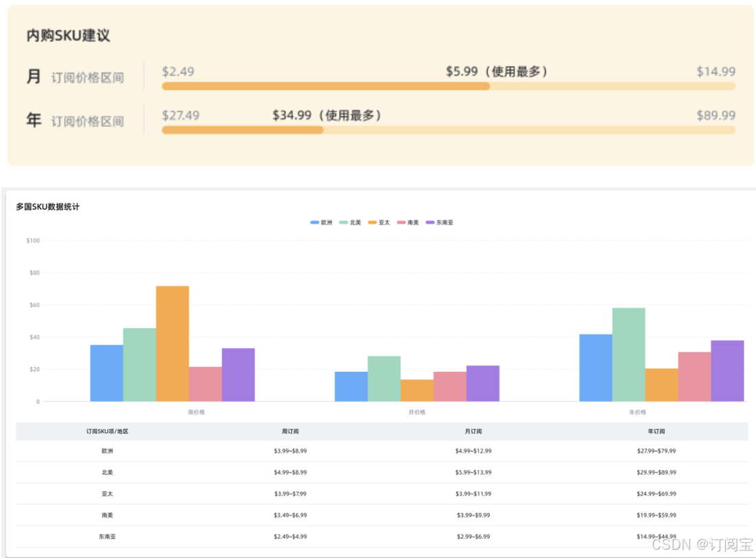Click the $3.99~$9.99 monthly cell

click(x=473, y=515)
